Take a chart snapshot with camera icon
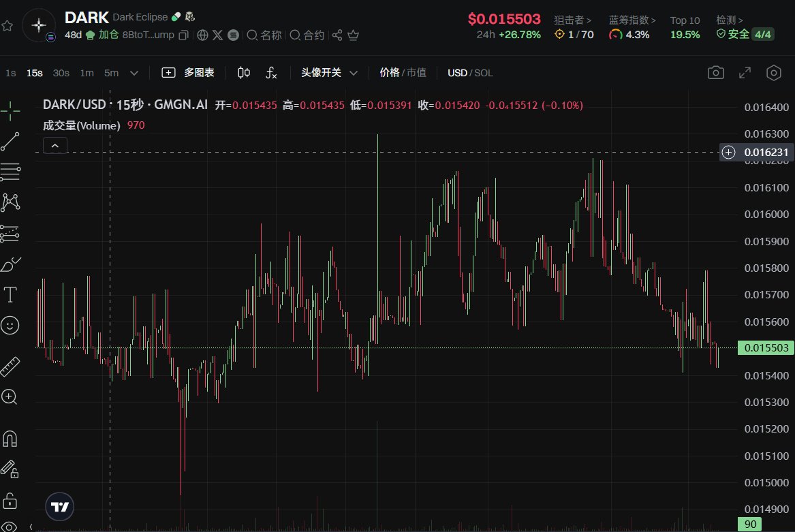 click(715, 73)
